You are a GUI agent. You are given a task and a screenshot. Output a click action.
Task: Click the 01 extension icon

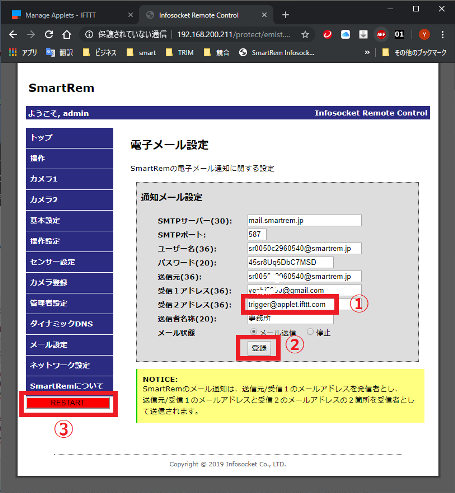click(399, 34)
